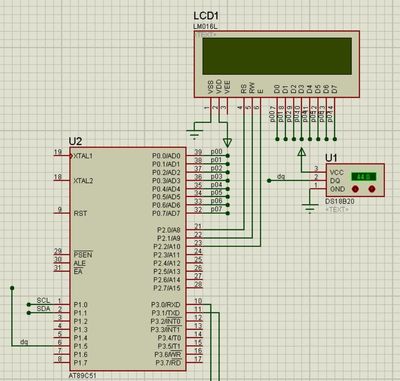This screenshot has height=381, width=400.
Task: Select the DS18B20 temperature sensor component
Action: tap(355, 180)
